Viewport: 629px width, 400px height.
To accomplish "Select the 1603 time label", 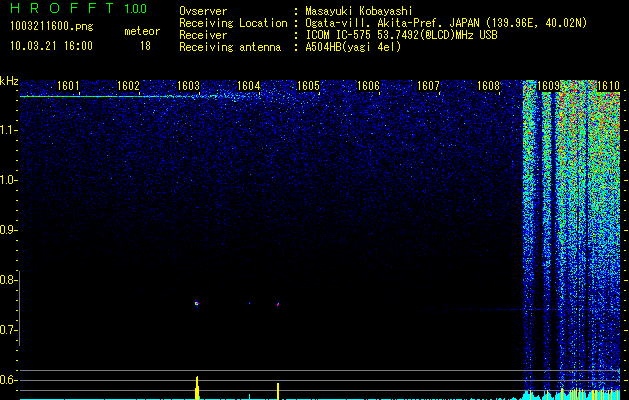I will tap(188, 87).
